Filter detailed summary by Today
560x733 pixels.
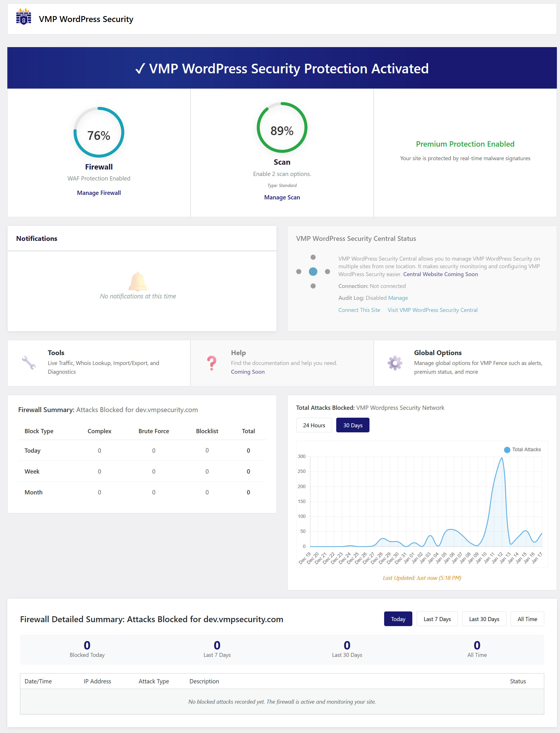[398, 619]
